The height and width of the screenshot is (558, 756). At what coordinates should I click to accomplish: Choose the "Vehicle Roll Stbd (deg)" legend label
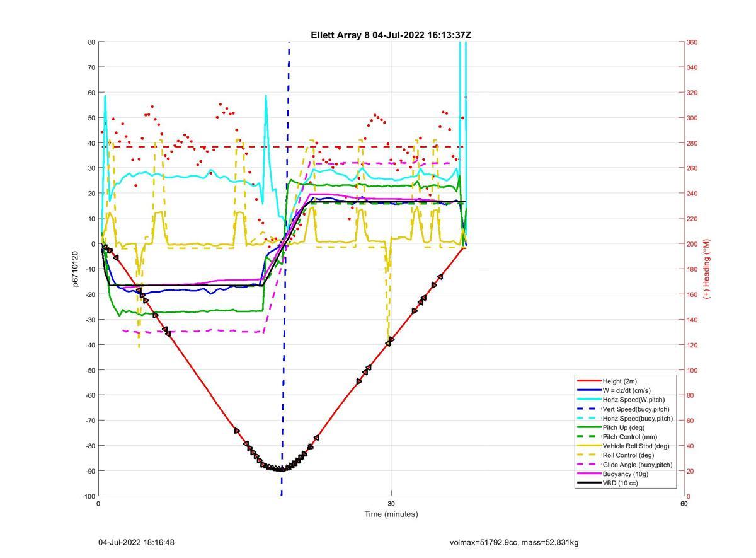coord(636,446)
